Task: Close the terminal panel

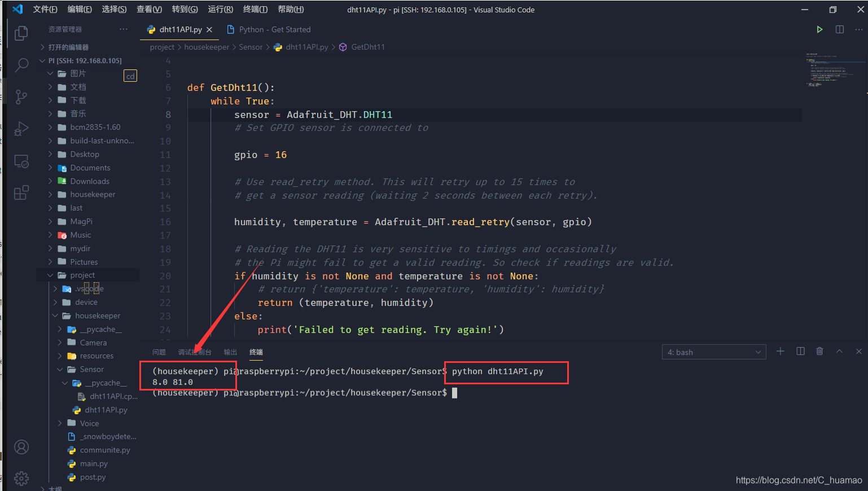Action: 858,351
